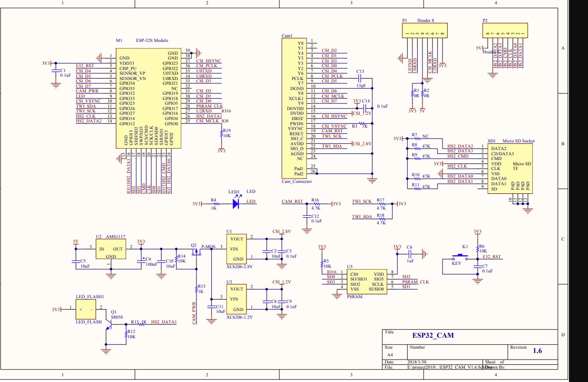Screen dimensions: 588x382
Task: Select the file path ESP32_CAM_V1.6.SchDoc
Action: (x=450, y=367)
